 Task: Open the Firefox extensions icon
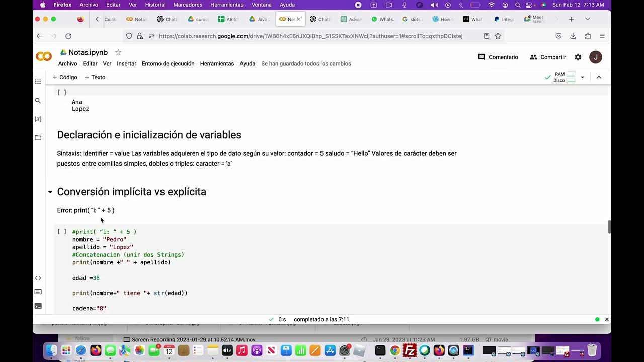[588, 36]
